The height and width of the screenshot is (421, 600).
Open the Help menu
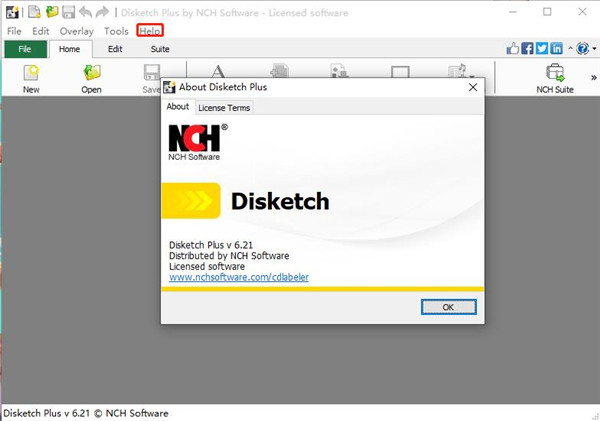tap(150, 31)
